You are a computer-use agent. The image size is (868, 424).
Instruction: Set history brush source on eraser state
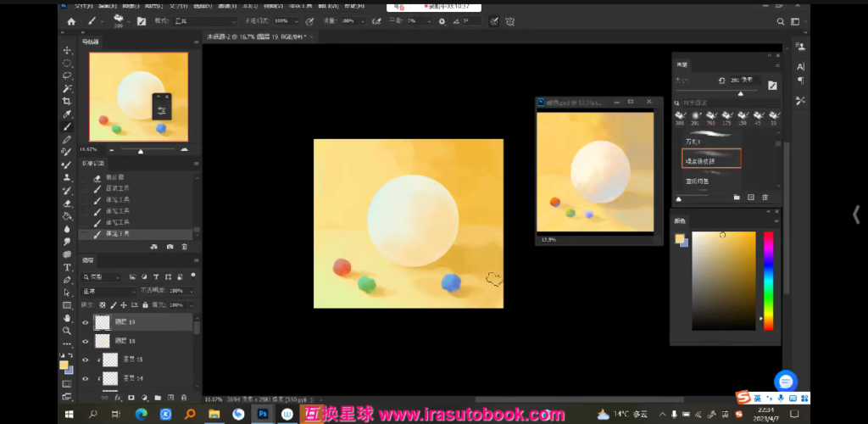[x=84, y=178]
